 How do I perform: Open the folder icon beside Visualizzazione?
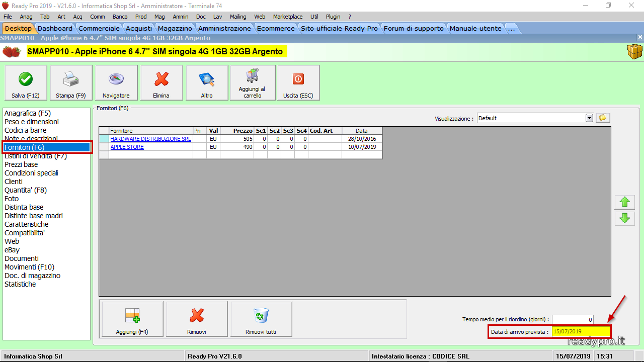coord(603,118)
